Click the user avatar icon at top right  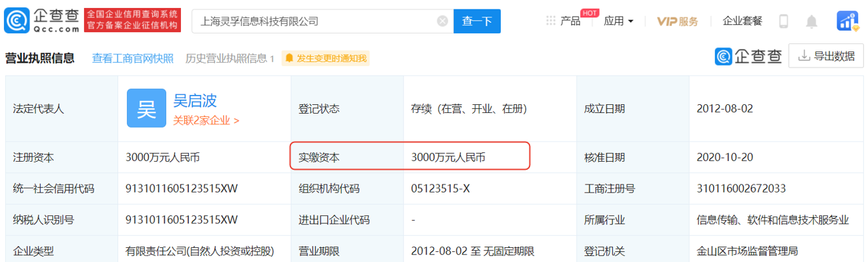click(x=847, y=21)
